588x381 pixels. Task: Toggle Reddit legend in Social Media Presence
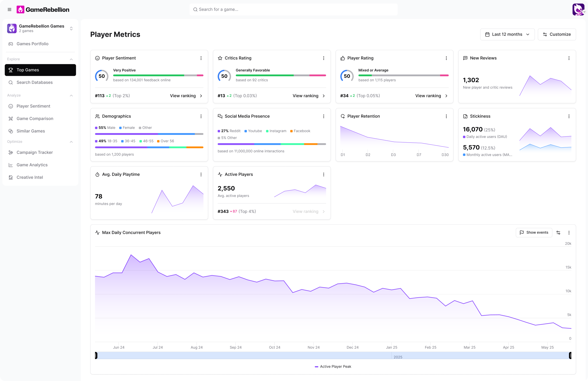click(x=229, y=131)
